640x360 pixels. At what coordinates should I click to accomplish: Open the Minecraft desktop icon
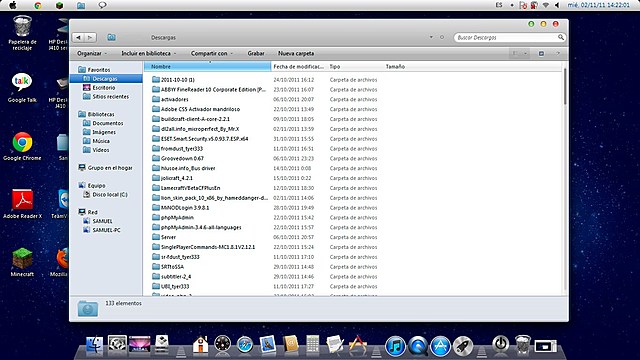point(22,262)
